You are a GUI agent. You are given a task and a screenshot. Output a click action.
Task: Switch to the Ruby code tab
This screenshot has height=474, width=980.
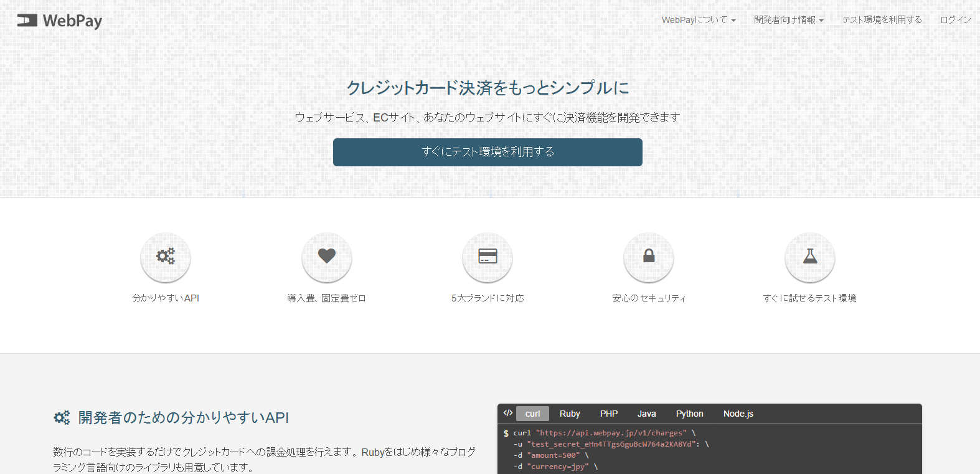coord(570,414)
